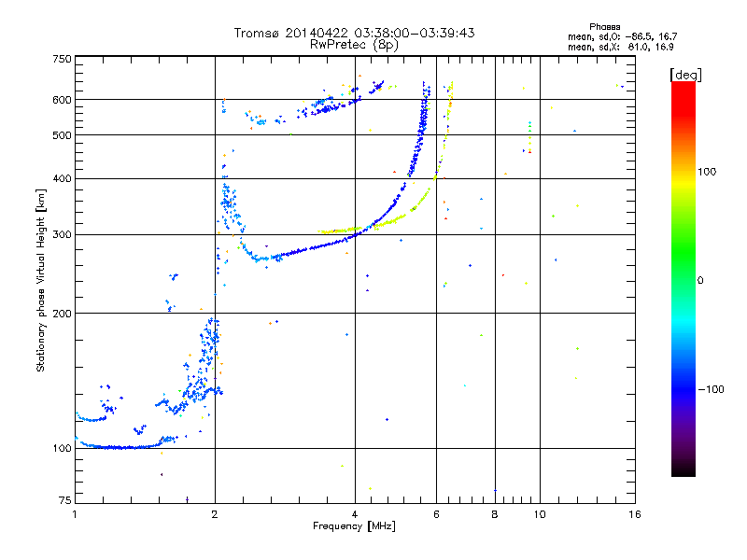Click the 'mean, sd,X: 81.0, 16.9' statistics line
This screenshot has width=747, height=560.
(621, 47)
